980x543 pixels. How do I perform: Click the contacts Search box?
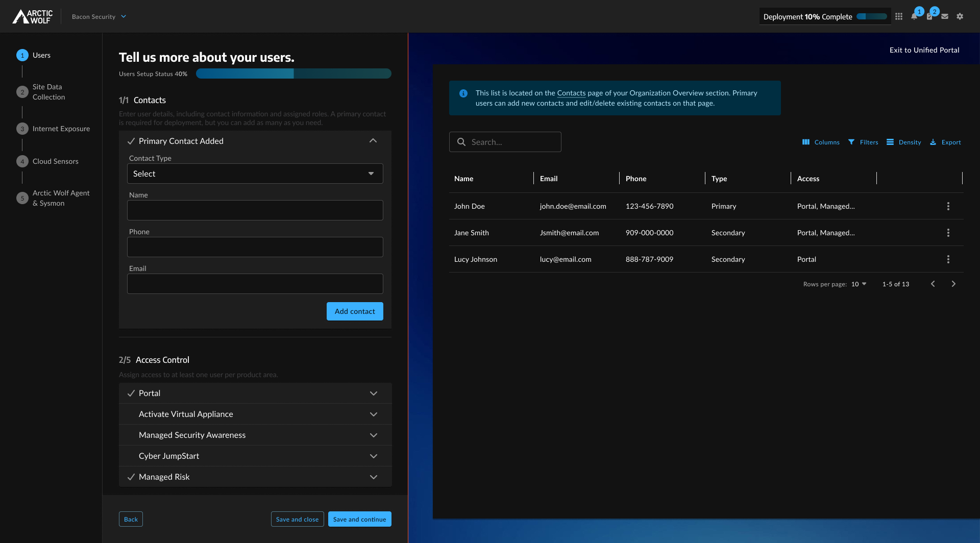point(505,142)
